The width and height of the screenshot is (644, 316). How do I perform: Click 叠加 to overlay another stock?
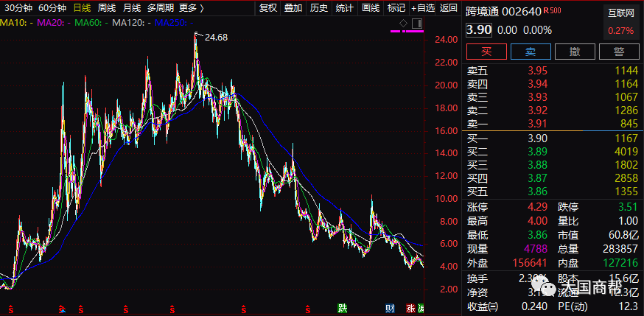click(x=293, y=7)
